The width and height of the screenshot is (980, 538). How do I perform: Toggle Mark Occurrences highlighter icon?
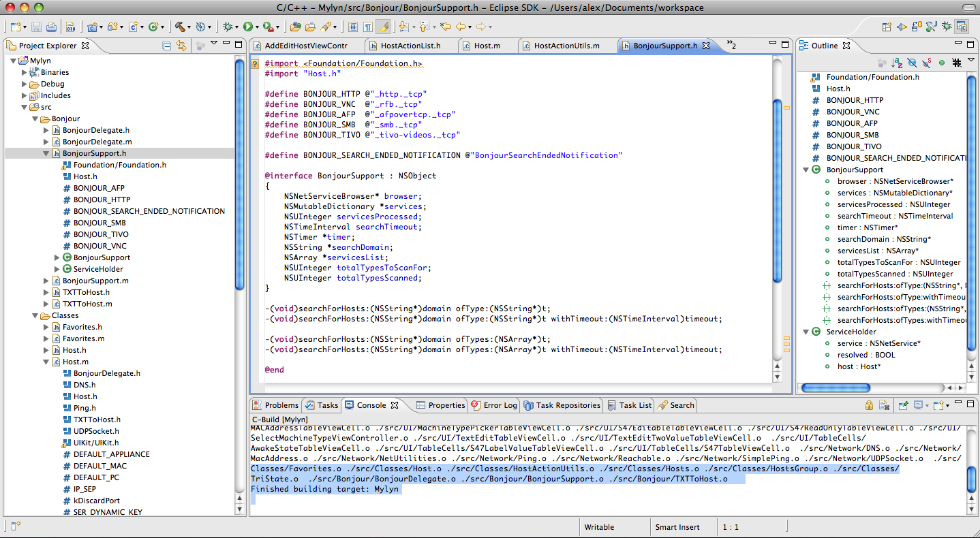pyautogui.click(x=384, y=27)
